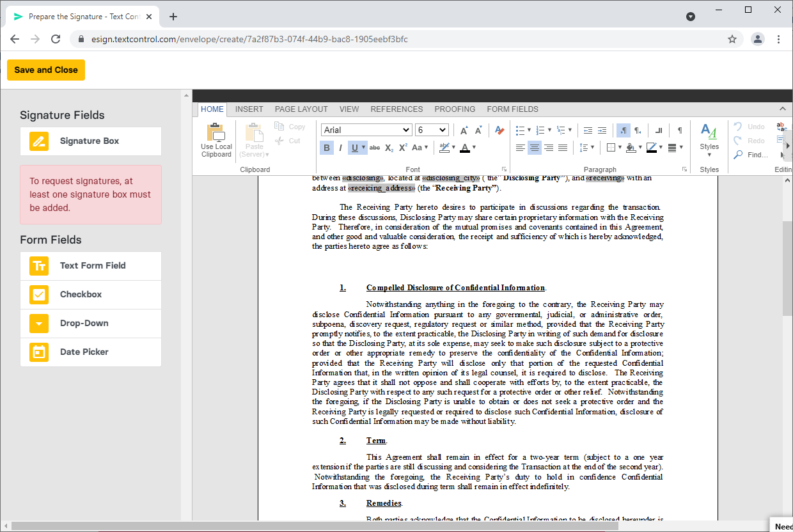This screenshot has height=532, width=793.
Task: Insert a Date Picker field
Action: [x=91, y=352]
